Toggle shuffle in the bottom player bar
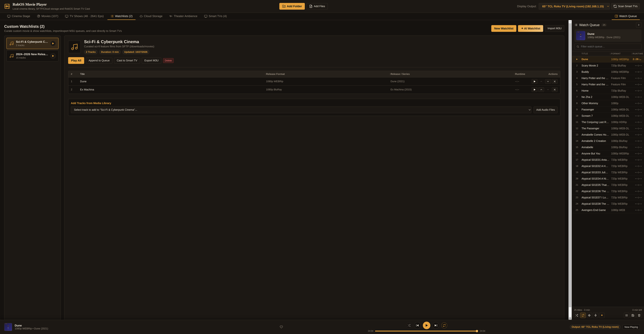Screen dimensions: 644x334 click(x=409, y=325)
